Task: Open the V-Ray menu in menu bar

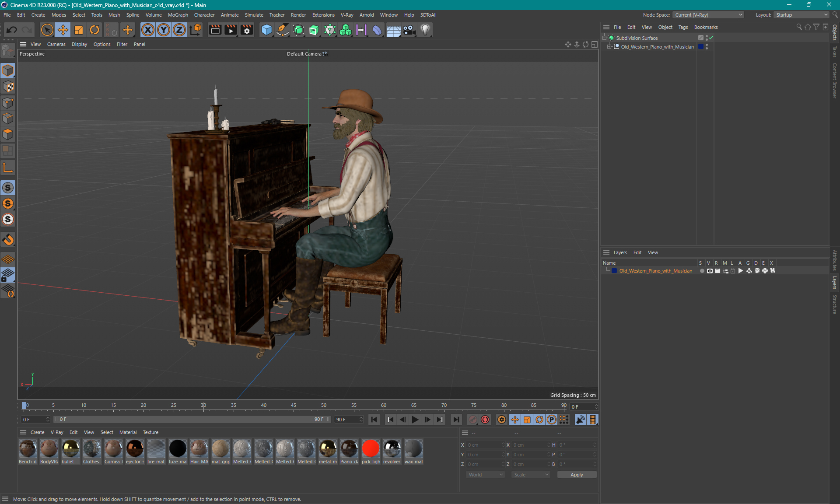Action: (x=347, y=15)
